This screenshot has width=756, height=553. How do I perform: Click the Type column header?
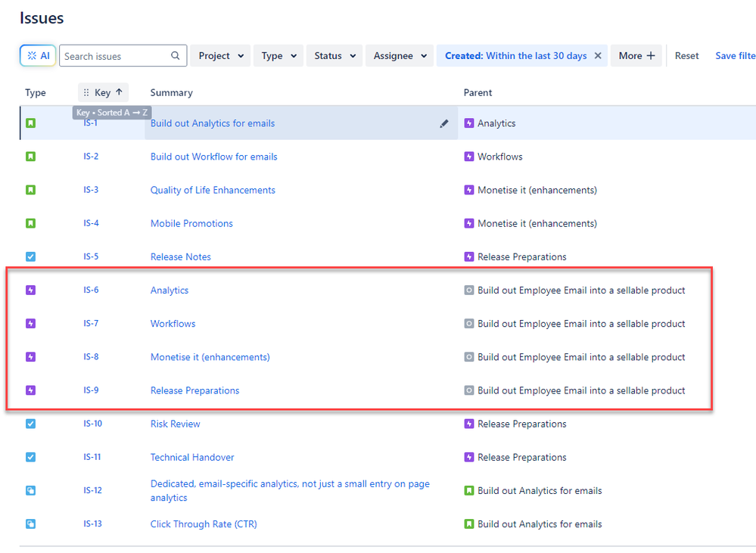[36, 92]
